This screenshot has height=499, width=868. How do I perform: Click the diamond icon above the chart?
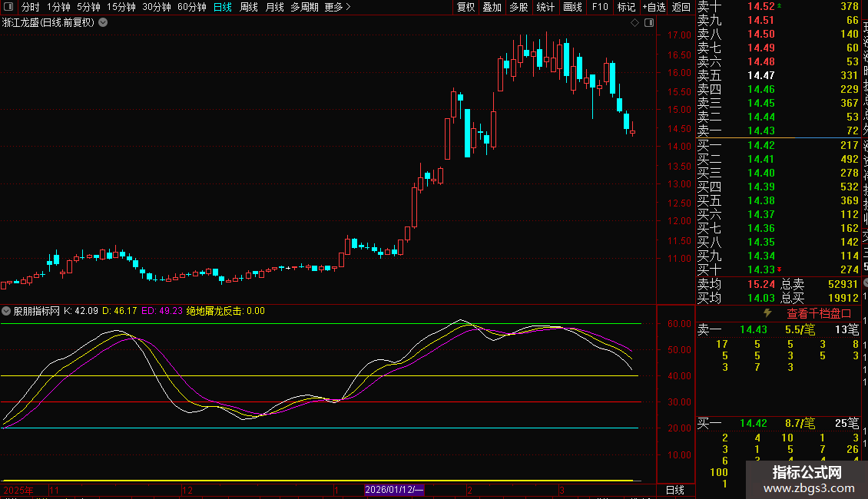coord(635,23)
